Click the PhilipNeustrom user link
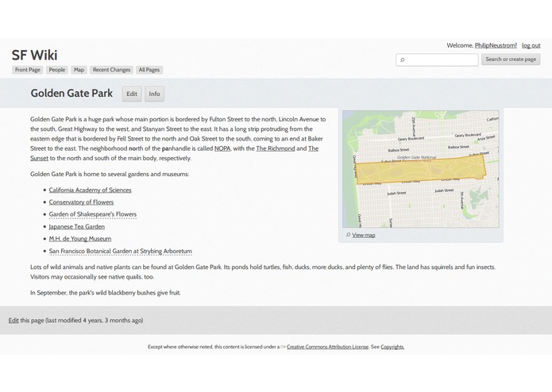 click(496, 45)
